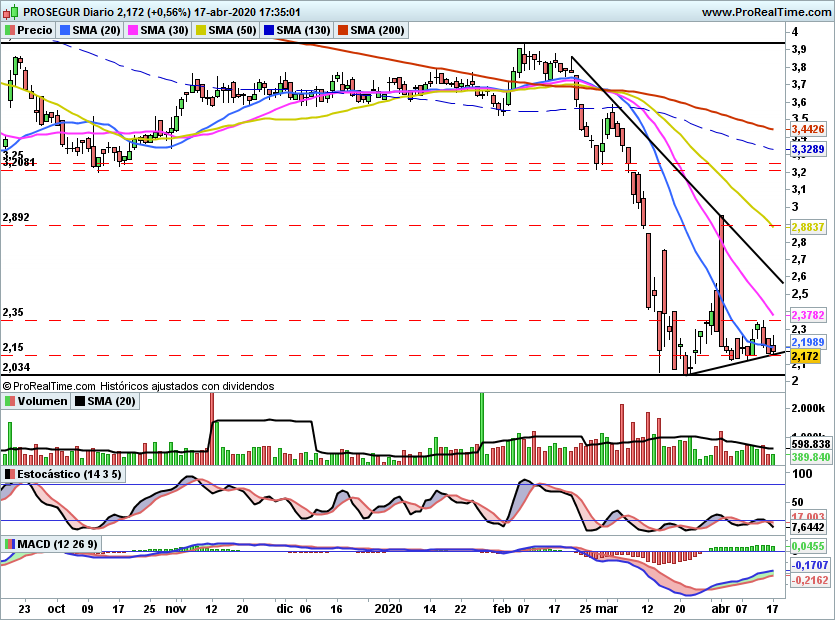Select the SMA (30) legend label
The image size is (835, 620).
165,30
